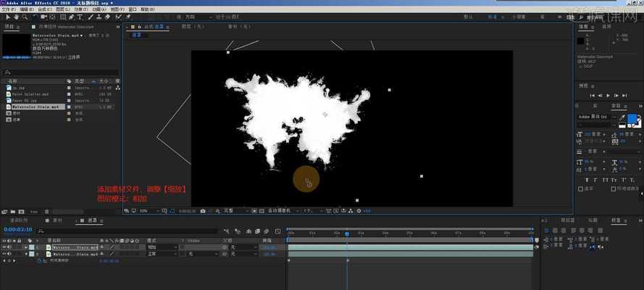Click the first align icon in Align panel
This screenshot has height=290, width=644.
pos(547,231)
